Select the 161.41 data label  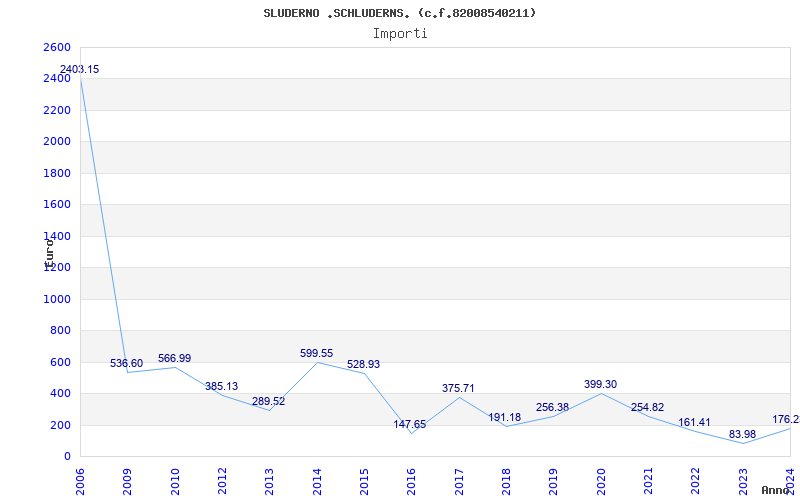coord(694,422)
